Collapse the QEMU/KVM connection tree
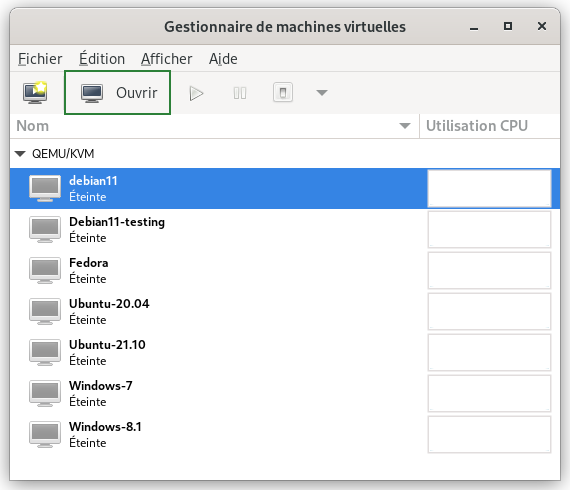The image size is (570, 490). (x=20, y=154)
